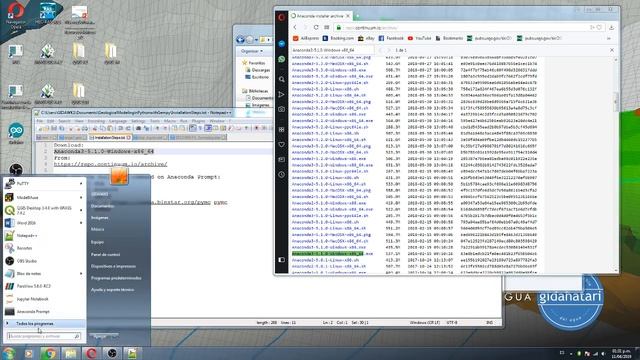Image resolution: width=640 pixels, height=360 pixels.
Task: Click the Windows Start orb
Action: [x=9, y=353]
